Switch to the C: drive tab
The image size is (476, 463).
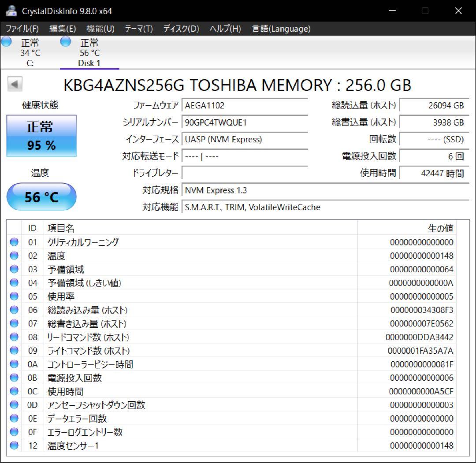coord(30,52)
